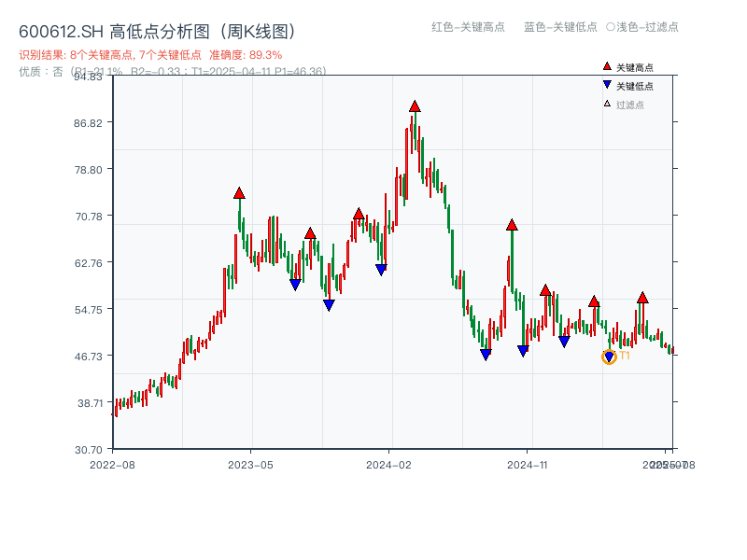Click the 2024-02 x-axis label
This screenshot has width=747, height=560.
[x=388, y=465]
